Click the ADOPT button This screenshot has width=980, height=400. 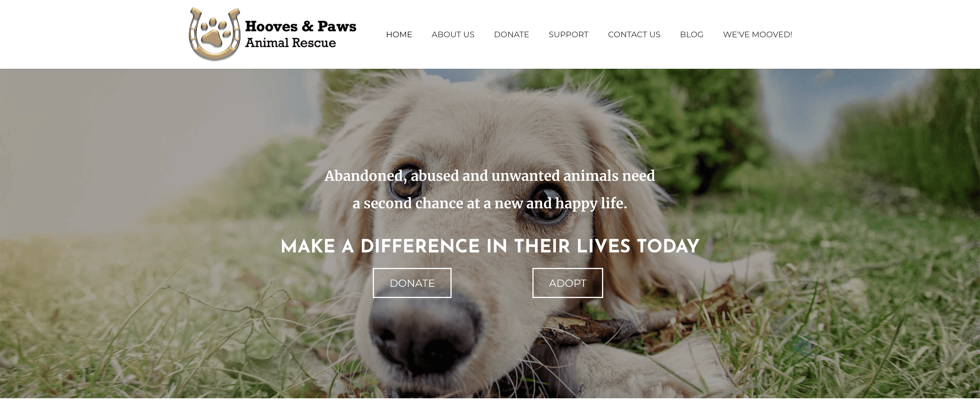tap(568, 283)
